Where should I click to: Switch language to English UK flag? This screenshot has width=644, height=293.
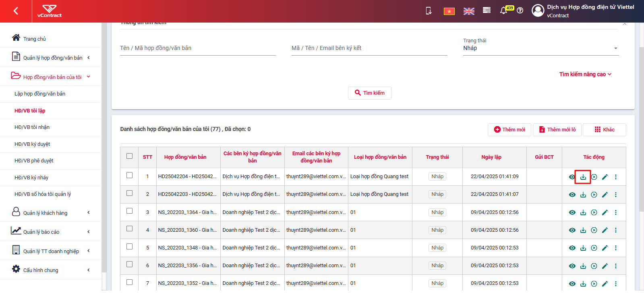(x=469, y=11)
